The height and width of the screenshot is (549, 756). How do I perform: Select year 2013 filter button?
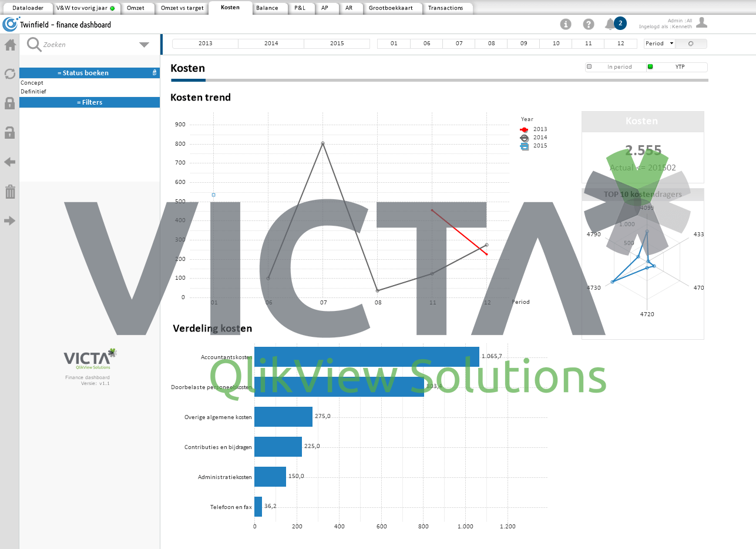coord(206,43)
